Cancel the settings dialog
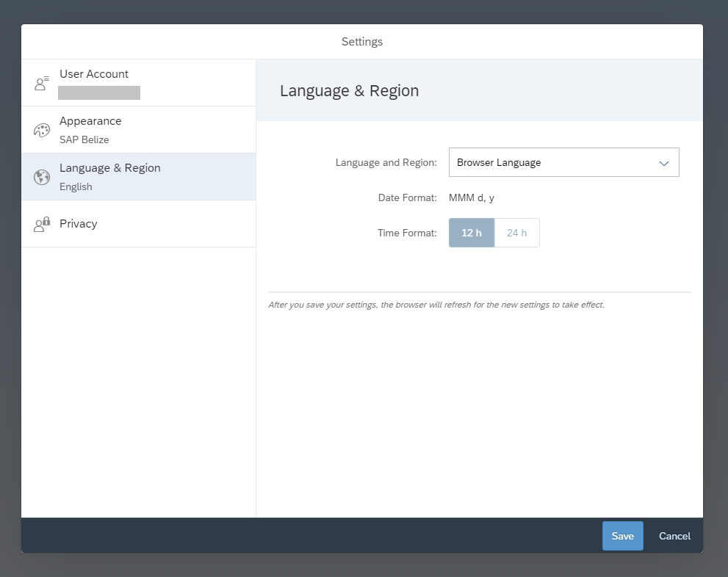Viewport: 728px width, 577px height. [674, 536]
